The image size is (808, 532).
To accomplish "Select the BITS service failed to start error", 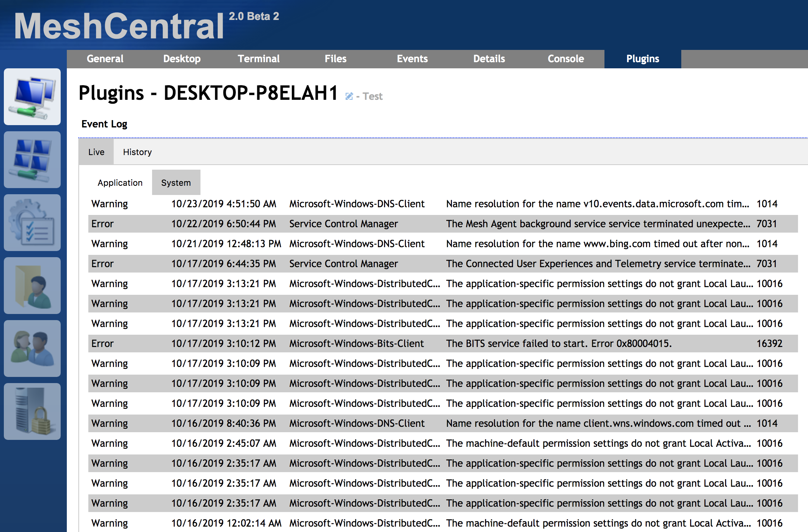I will coord(443,344).
